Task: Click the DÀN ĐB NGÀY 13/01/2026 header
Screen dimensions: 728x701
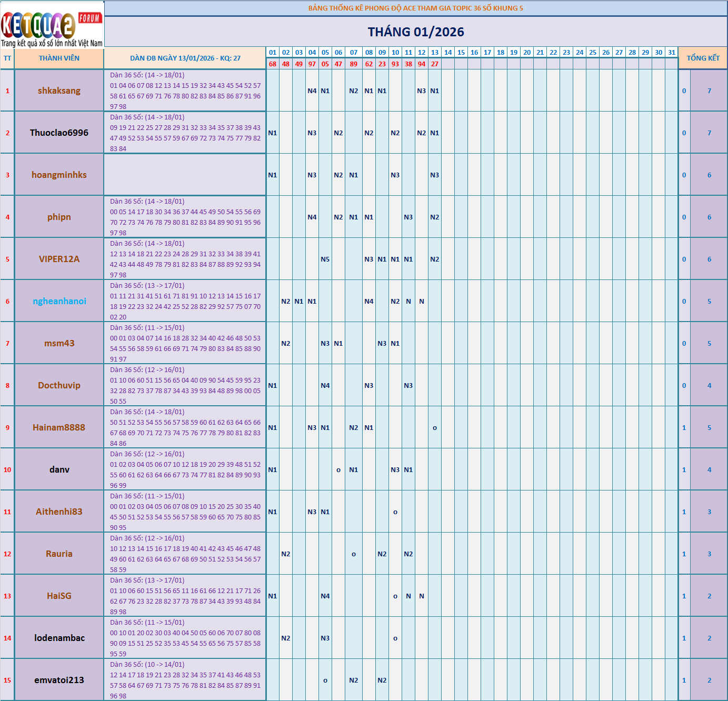Action: pyautogui.click(x=185, y=58)
